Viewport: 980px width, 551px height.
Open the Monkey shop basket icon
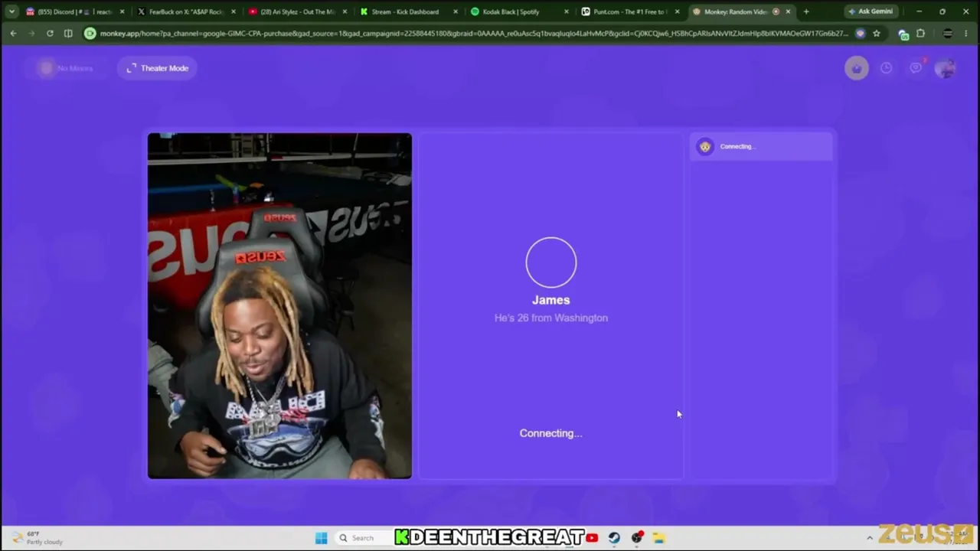click(857, 68)
